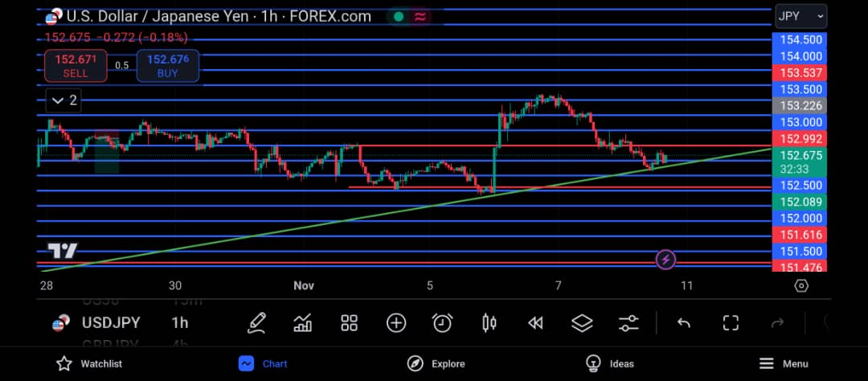The image size is (868, 381).
Task: Expand the indicators legend chevron 2
Action: [63, 100]
